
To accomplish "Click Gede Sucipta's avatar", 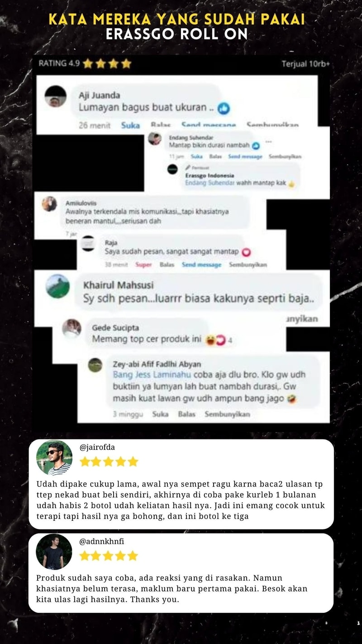I will pos(71,328).
